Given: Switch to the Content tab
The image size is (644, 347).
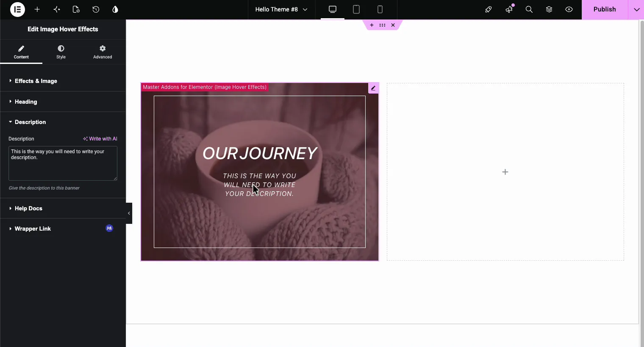Looking at the screenshot, I should click(x=21, y=52).
